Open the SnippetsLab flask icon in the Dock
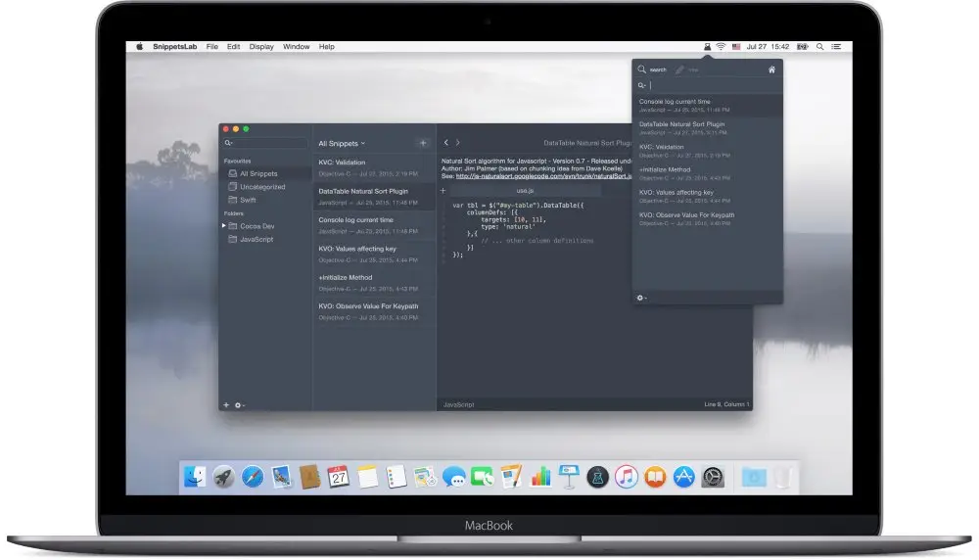Image resolution: width=979 pixels, height=560 pixels. click(x=597, y=477)
